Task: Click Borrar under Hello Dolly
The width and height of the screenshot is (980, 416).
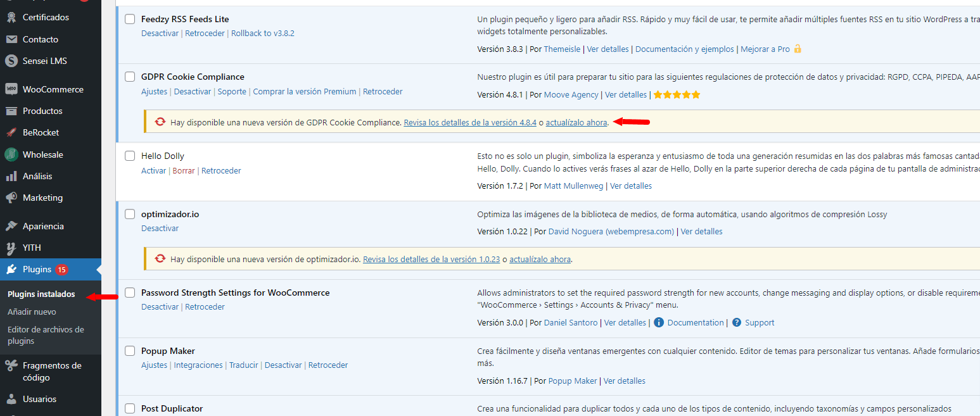Action: (x=184, y=170)
